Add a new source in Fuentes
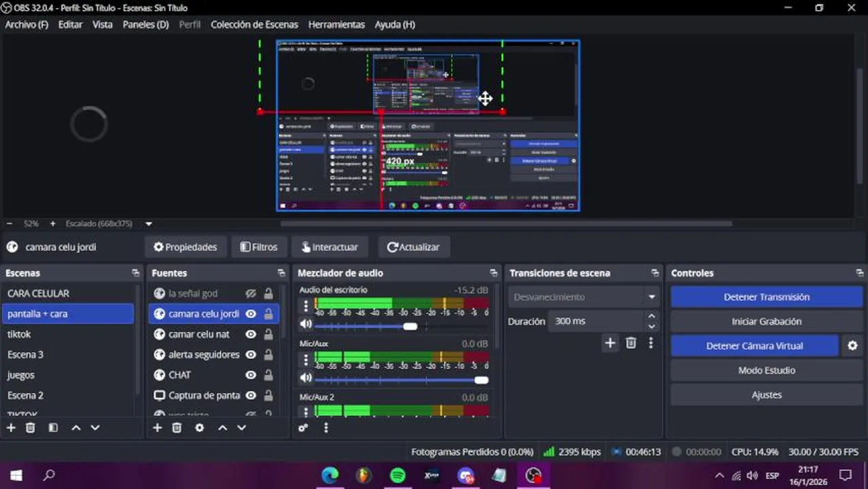Image resolution: width=868 pixels, height=489 pixels. pyautogui.click(x=158, y=428)
